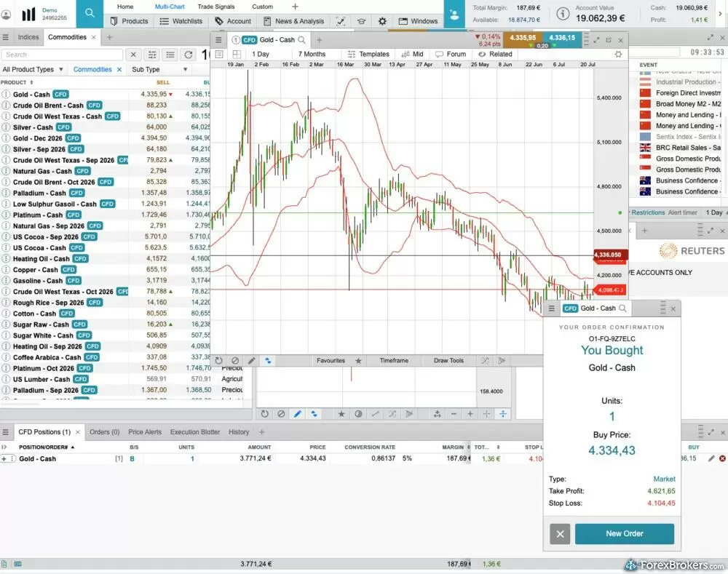The height and width of the screenshot is (574, 728).
Task: Switch to list view icon in watchlist toolbar
Action: click(170, 55)
